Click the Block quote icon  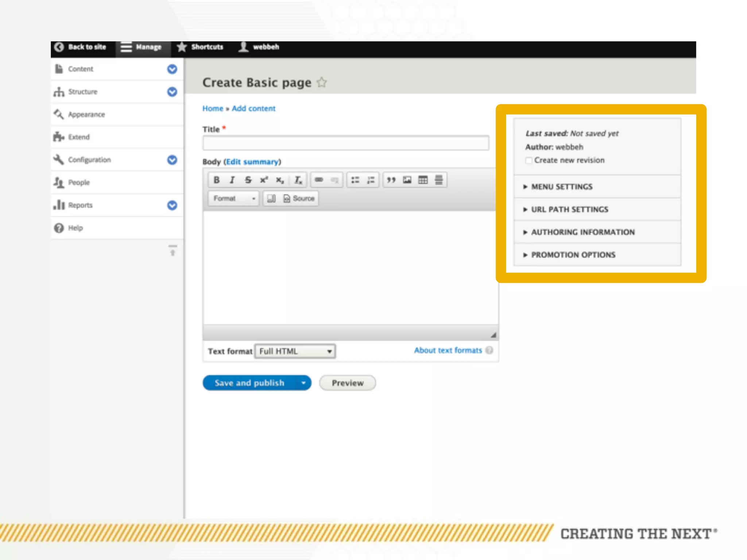391,180
